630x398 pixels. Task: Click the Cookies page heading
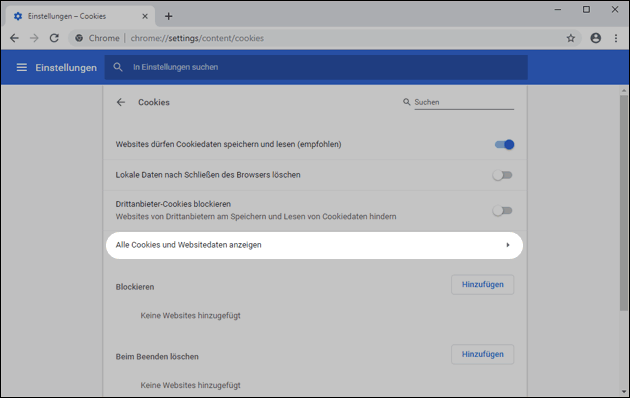click(x=154, y=102)
